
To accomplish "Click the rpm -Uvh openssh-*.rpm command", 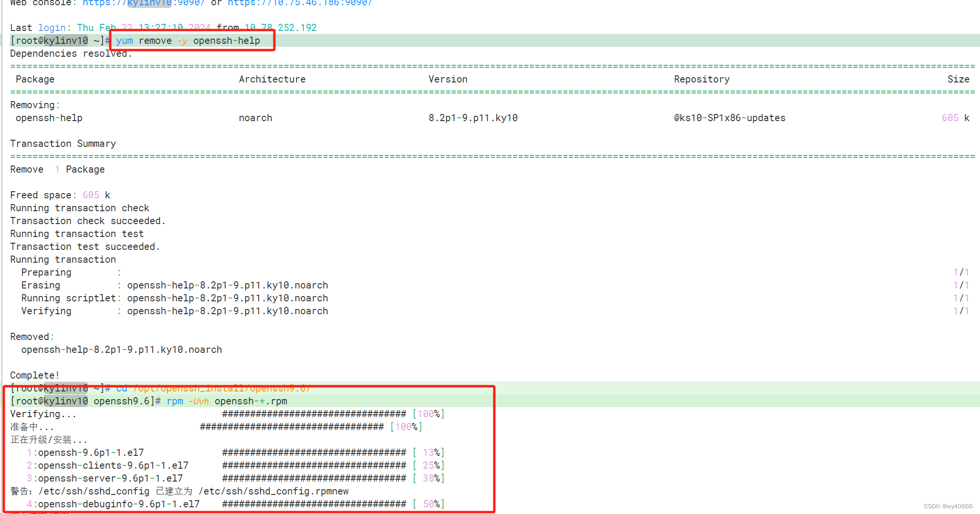I will click(x=227, y=401).
